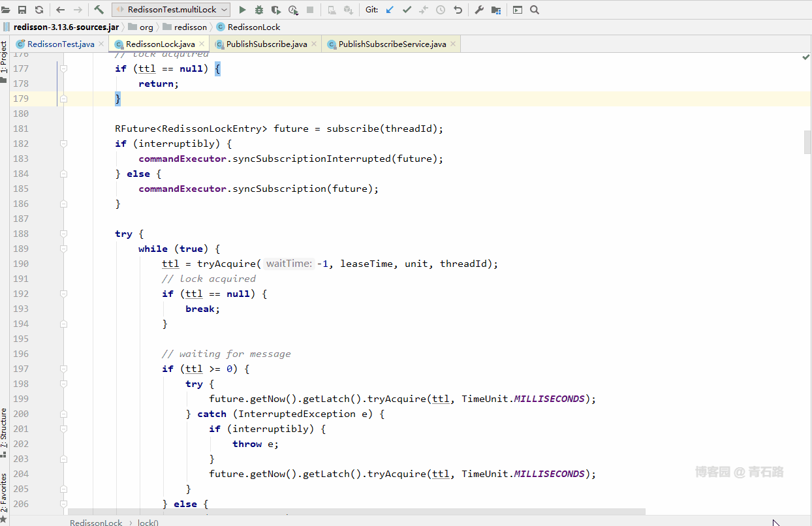Click the Synchronize refresh icon

tap(39, 10)
